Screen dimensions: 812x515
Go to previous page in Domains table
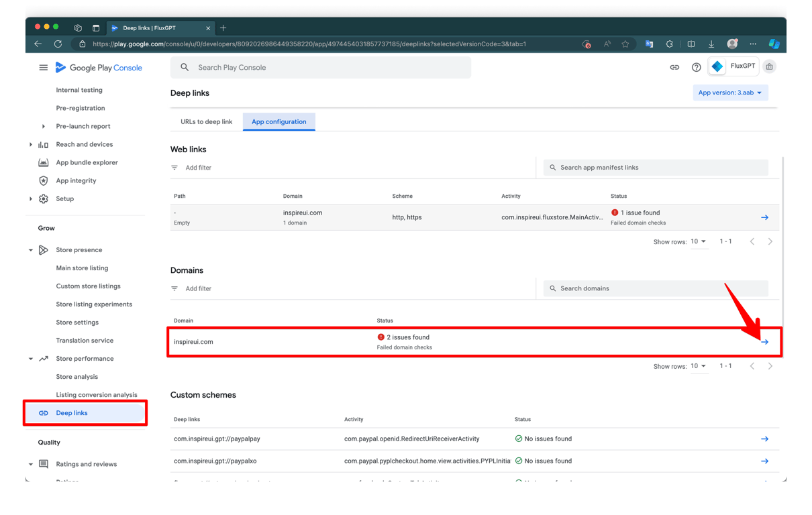coord(752,366)
